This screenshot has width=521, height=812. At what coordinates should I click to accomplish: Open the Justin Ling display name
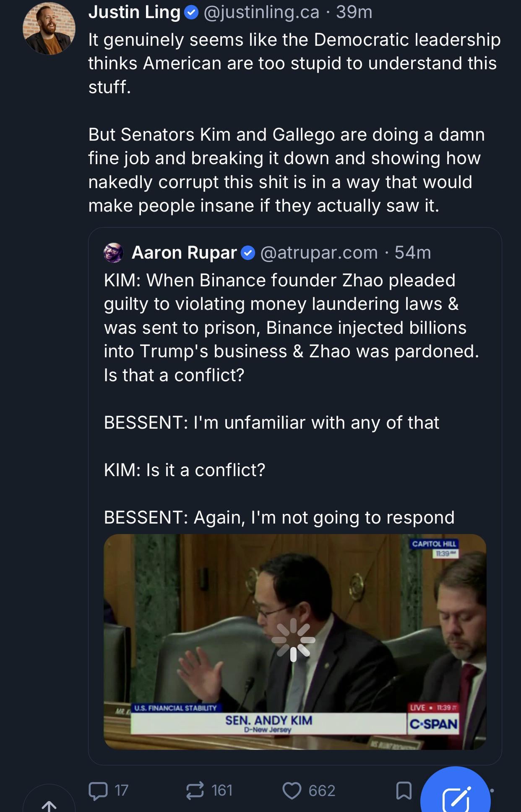click(134, 13)
